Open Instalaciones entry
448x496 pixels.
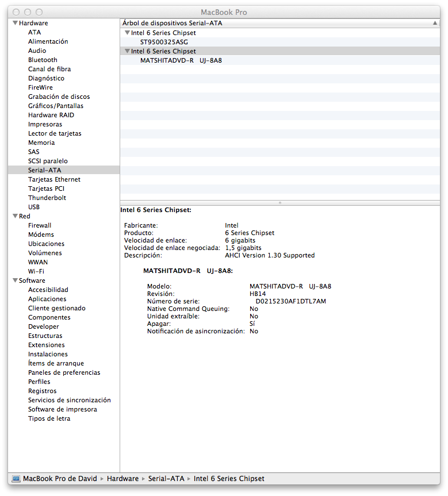pos(48,353)
